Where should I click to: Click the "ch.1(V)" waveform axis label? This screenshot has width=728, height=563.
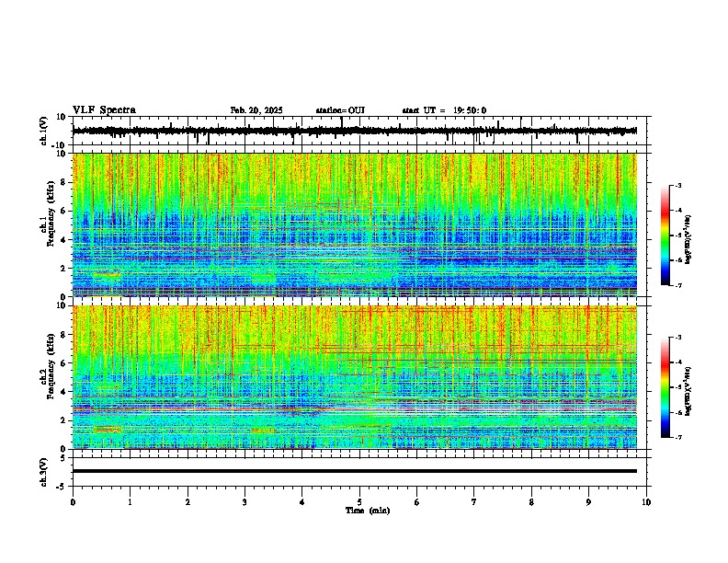pyautogui.click(x=43, y=131)
